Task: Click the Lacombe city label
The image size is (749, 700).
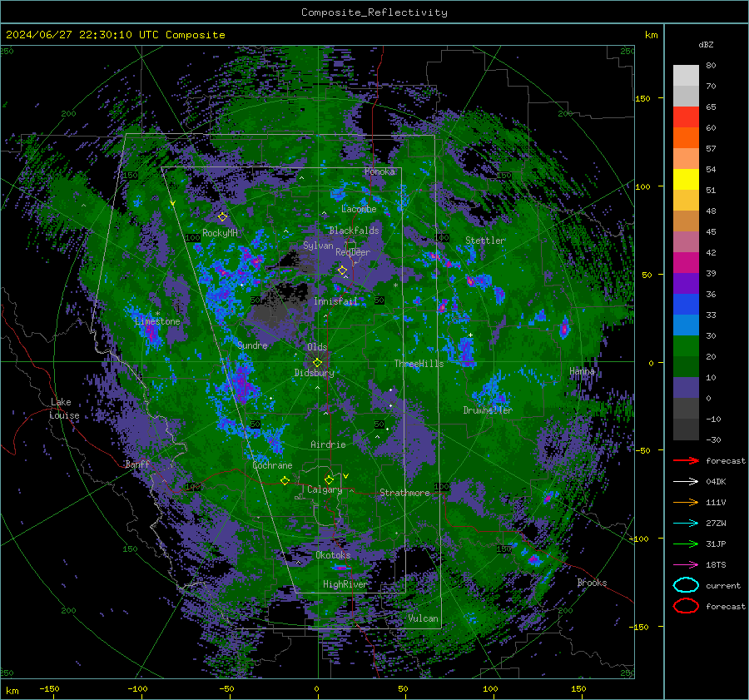Action: pos(359,209)
